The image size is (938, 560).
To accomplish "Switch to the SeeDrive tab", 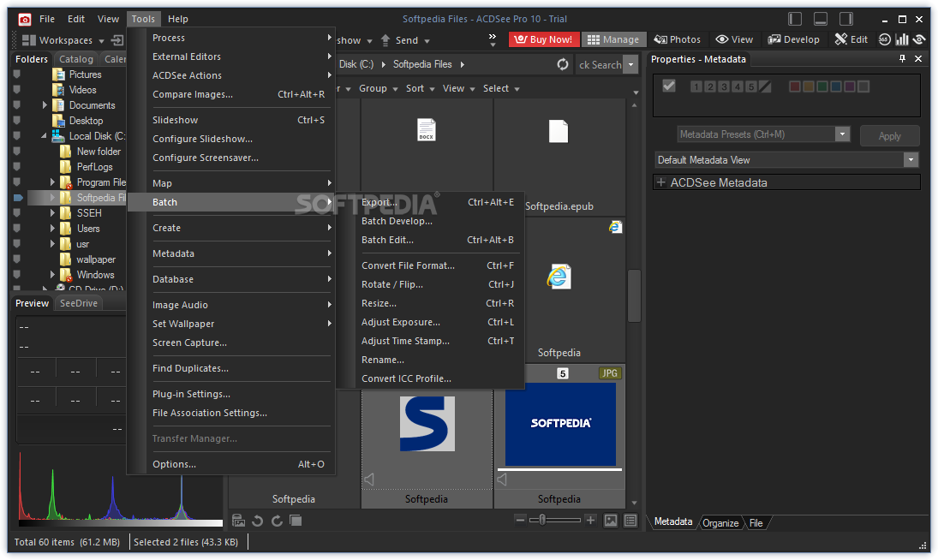I will 78,303.
